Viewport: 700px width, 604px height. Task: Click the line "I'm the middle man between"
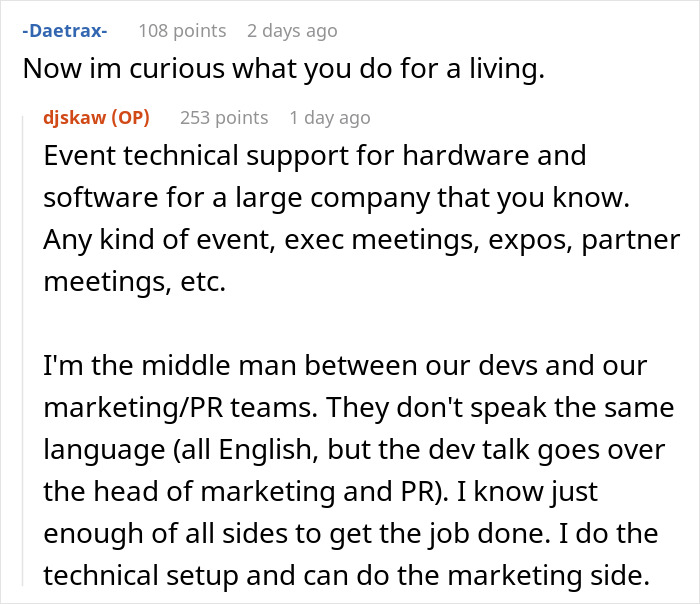[345, 366]
